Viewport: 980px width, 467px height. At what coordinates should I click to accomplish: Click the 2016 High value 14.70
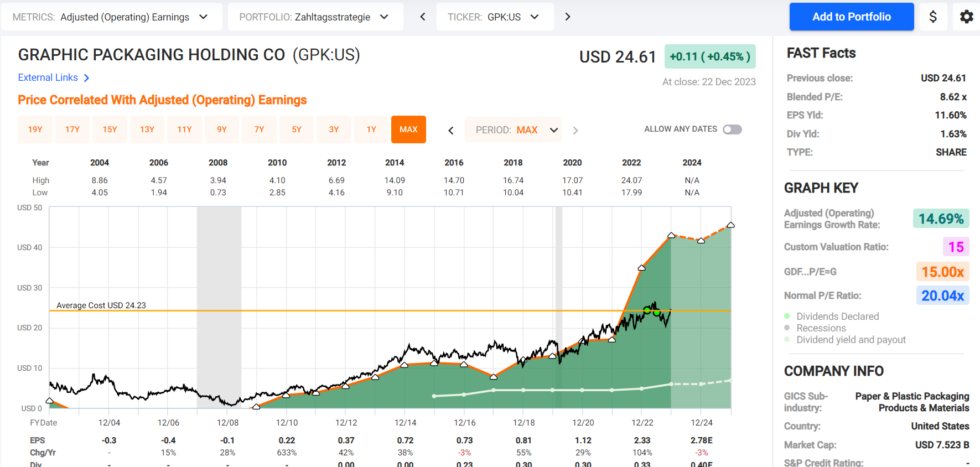click(x=454, y=180)
